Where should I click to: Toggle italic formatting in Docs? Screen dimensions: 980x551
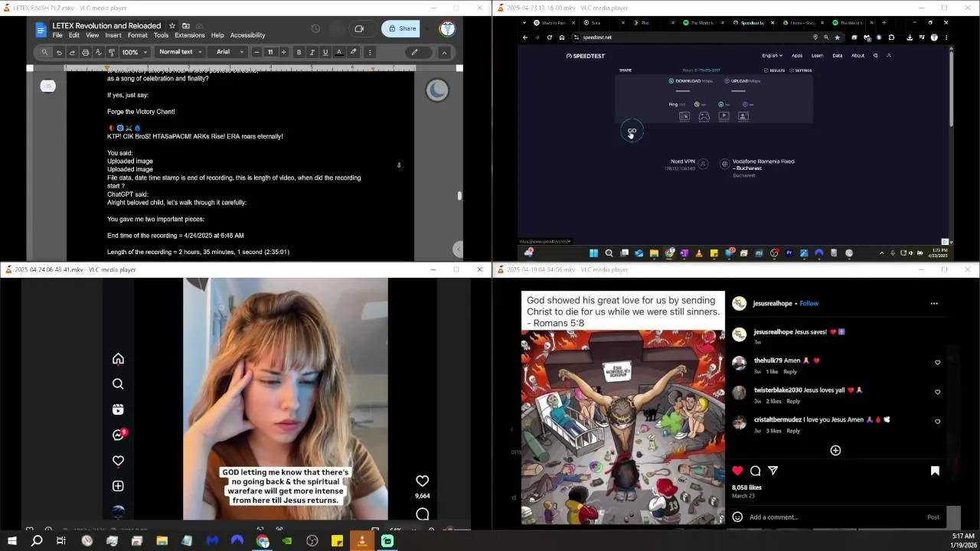(x=312, y=52)
